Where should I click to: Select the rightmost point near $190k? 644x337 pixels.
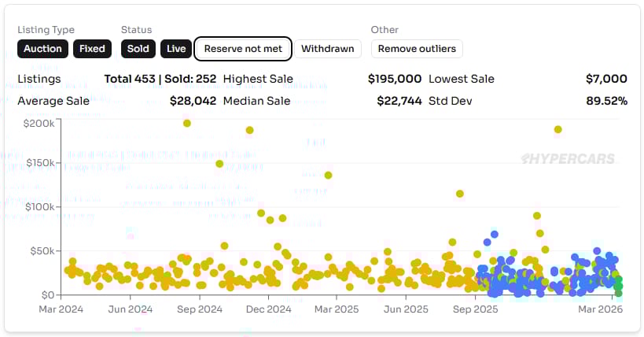coord(558,129)
